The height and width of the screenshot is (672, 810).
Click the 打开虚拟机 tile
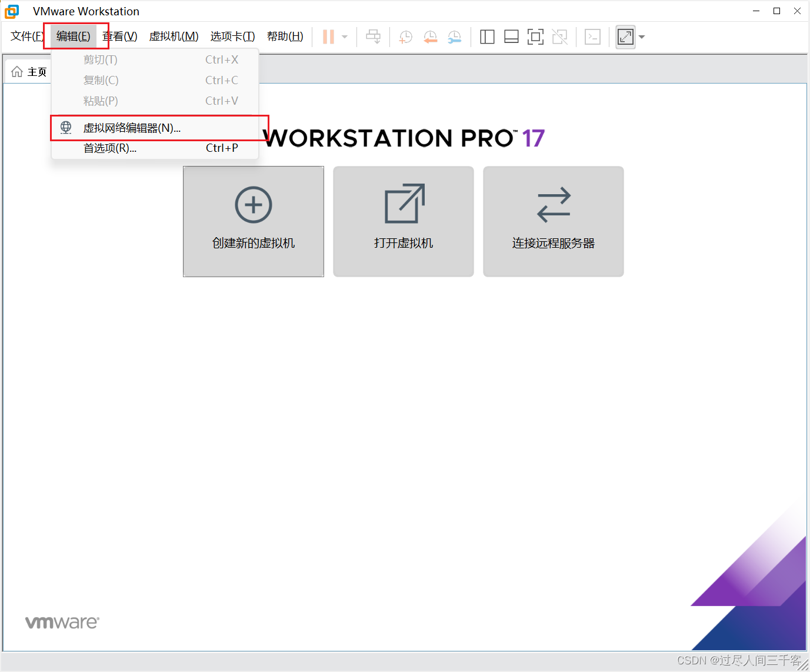[404, 221]
